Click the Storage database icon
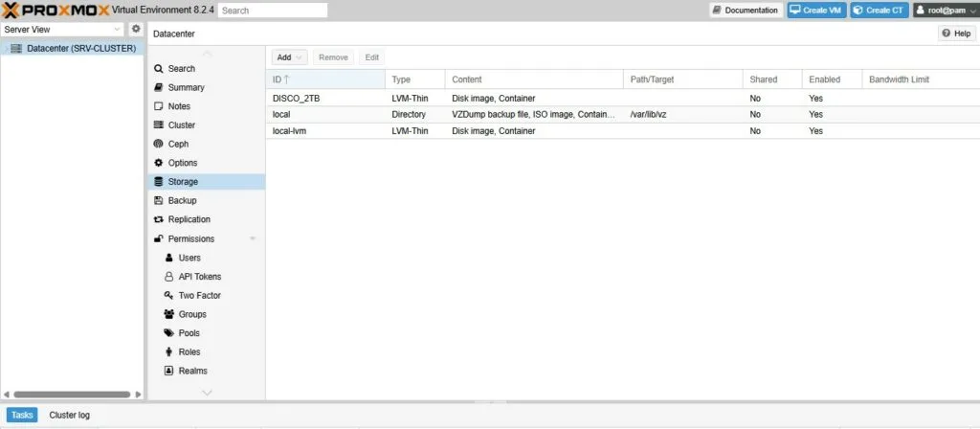 (x=159, y=181)
